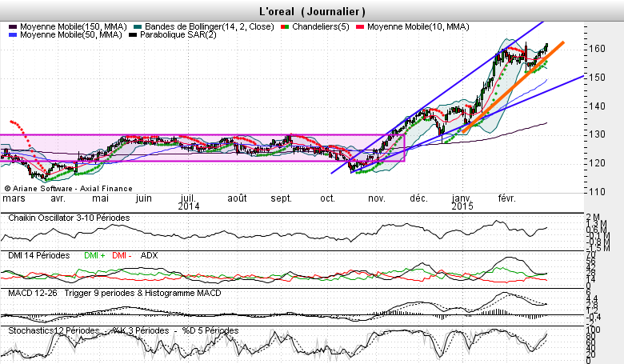Click the sept. month label
Viewport: 624px width, 364px height.
281,198
